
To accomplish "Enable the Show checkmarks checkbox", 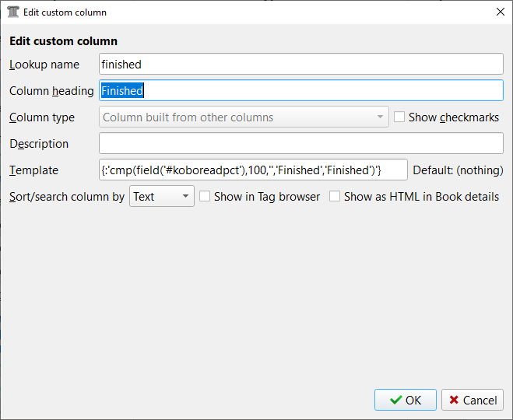I will coord(400,117).
